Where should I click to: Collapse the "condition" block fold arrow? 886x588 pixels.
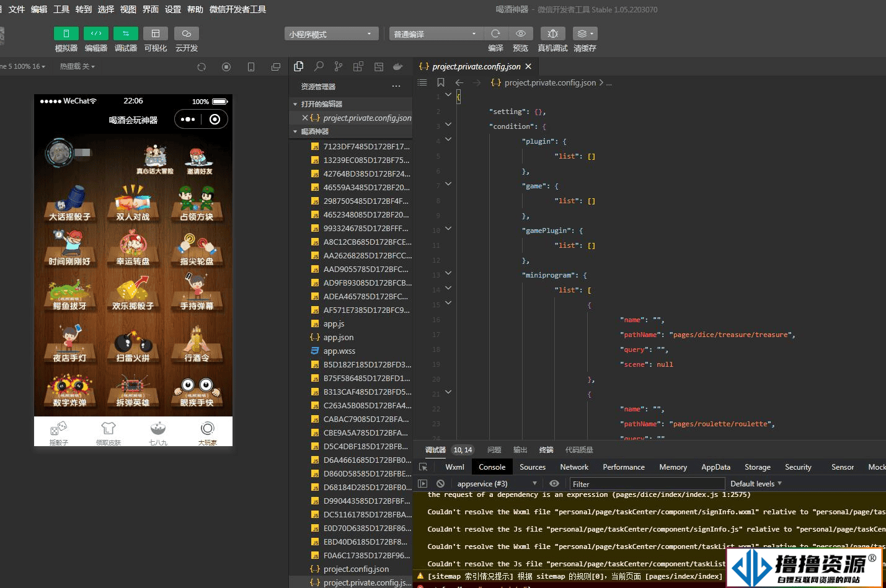448,125
